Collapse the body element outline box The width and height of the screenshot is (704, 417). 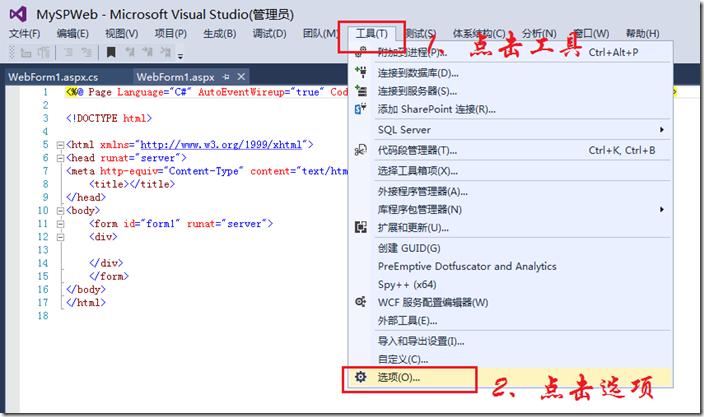click(x=60, y=211)
